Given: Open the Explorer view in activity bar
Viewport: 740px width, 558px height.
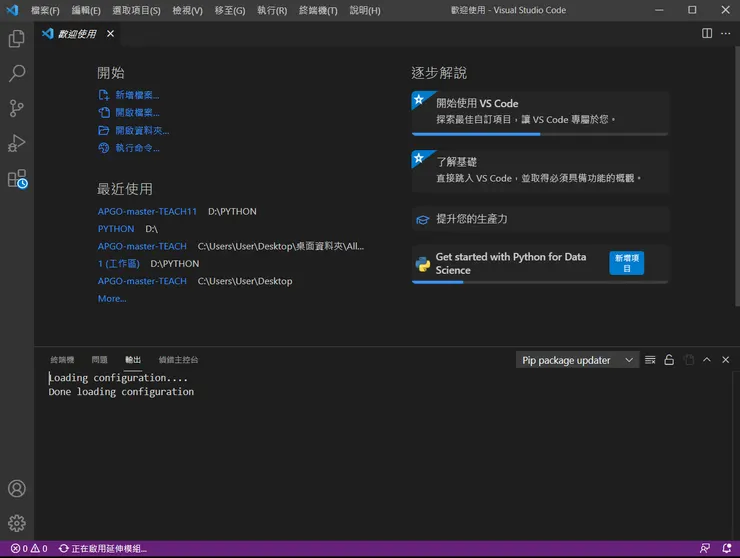Looking at the screenshot, I should (x=17, y=39).
